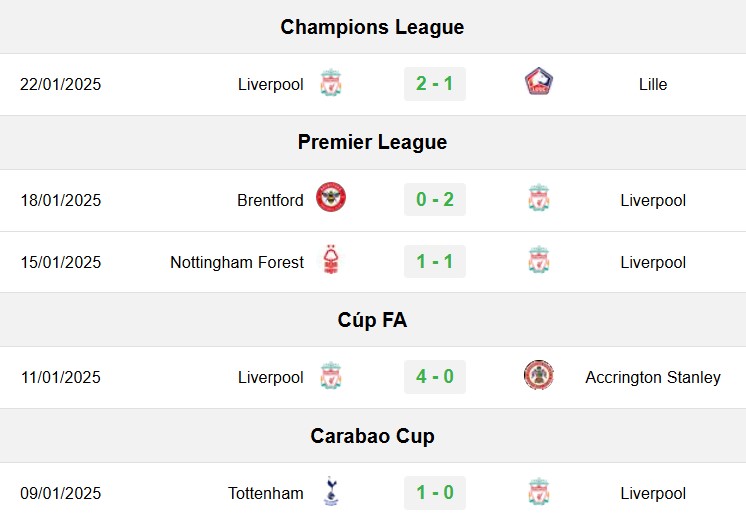Click the Brentford bee crest

[x=331, y=197]
